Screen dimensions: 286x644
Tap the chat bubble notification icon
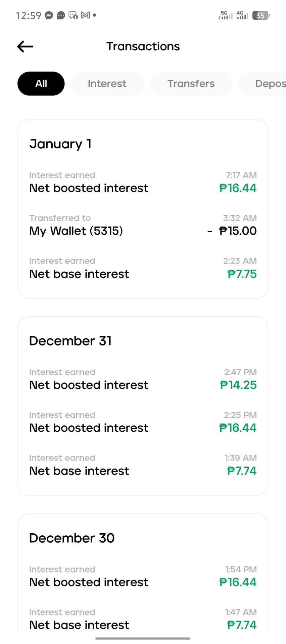point(61,15)
